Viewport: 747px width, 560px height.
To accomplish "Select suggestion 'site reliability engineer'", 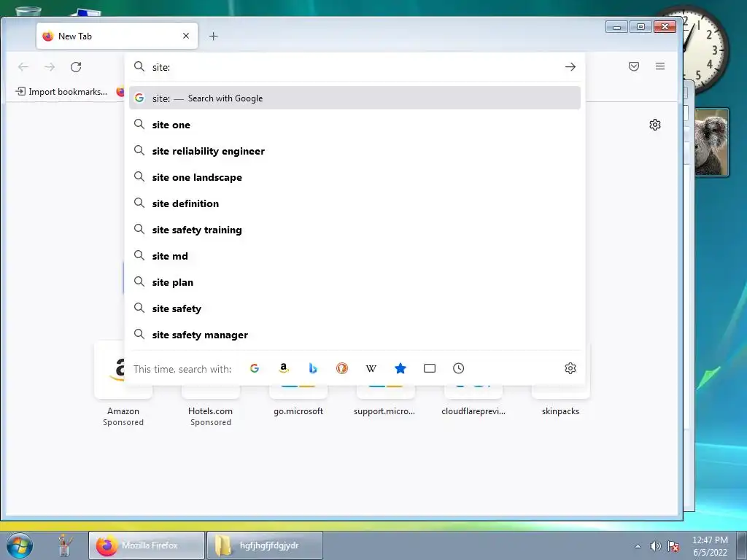I will (x=355, y=151).
